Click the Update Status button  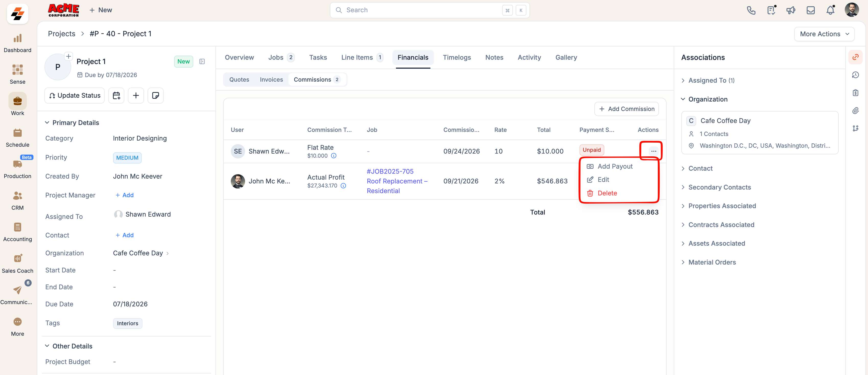tap(75, 96)
